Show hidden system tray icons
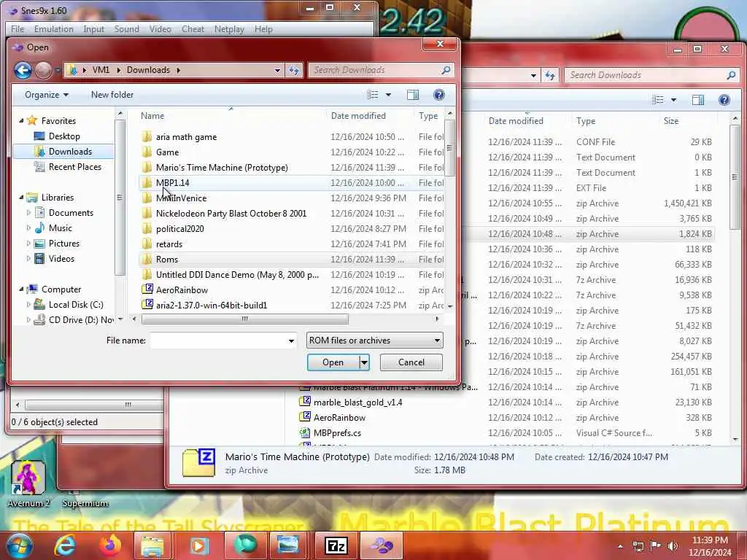This screenshot has height=560, width=747. coord(620,547)
